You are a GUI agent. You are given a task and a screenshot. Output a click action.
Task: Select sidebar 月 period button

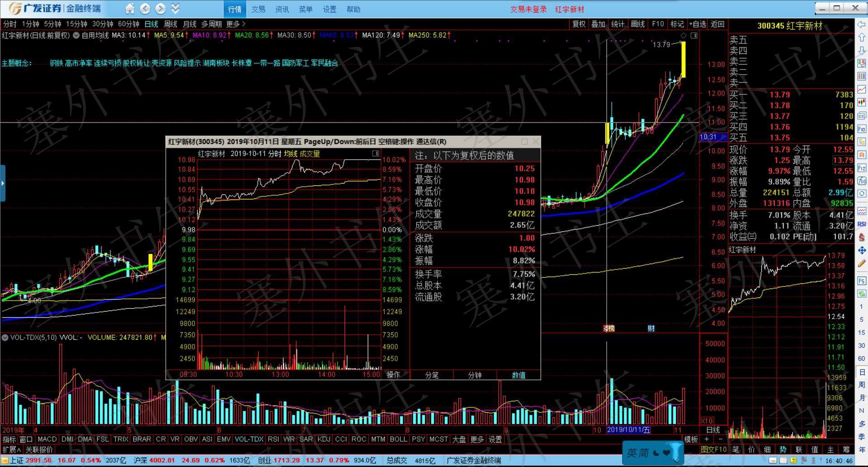[862, 398]
